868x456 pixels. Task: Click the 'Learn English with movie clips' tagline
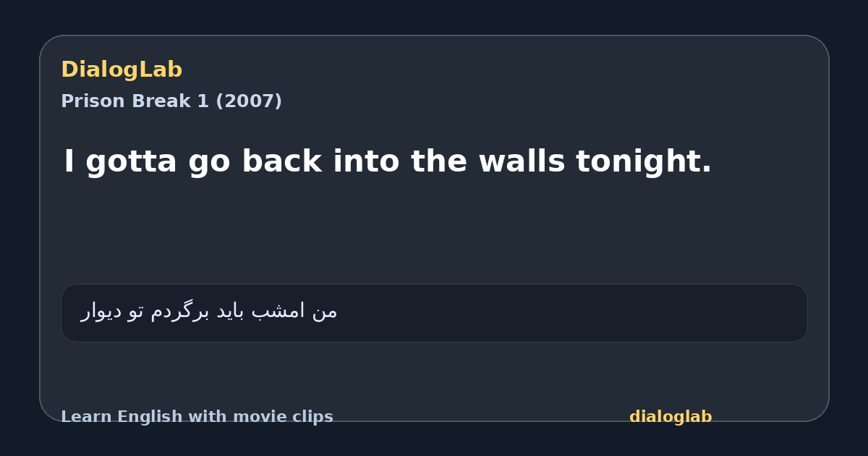pyautogui.click(x=197, y=417)
